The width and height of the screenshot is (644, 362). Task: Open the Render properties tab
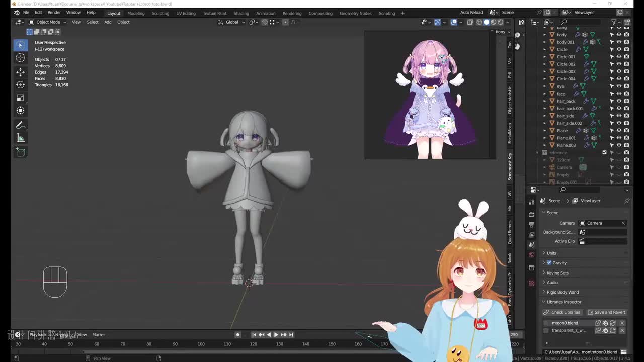pyautogui.click(x=532, y=215)
